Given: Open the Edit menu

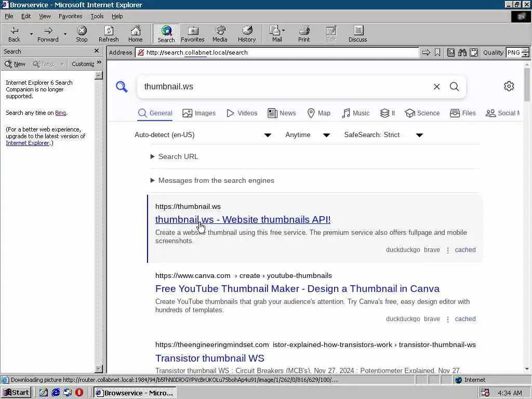Looking at the screenshot, I should (26, 16).
